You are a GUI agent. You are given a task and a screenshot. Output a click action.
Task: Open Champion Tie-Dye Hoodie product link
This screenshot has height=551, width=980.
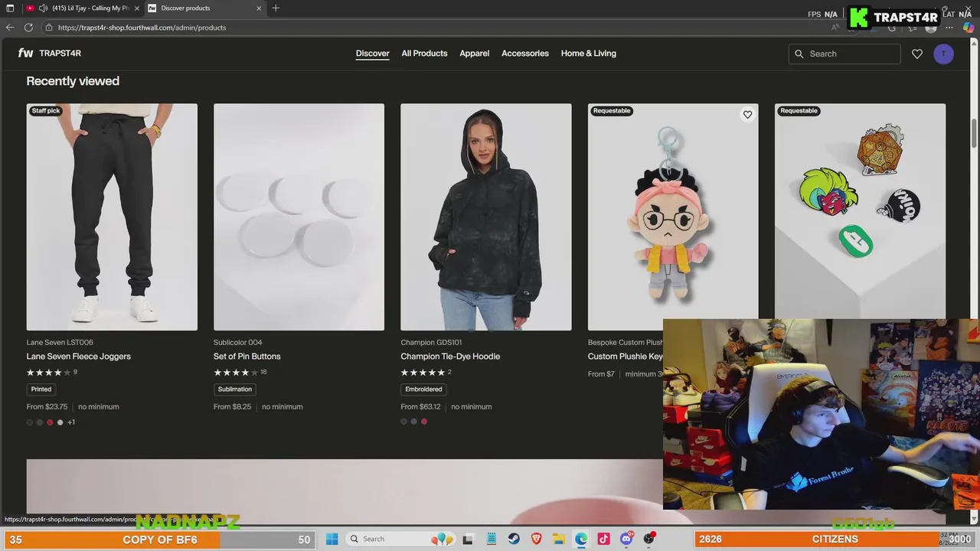point(450,357)
